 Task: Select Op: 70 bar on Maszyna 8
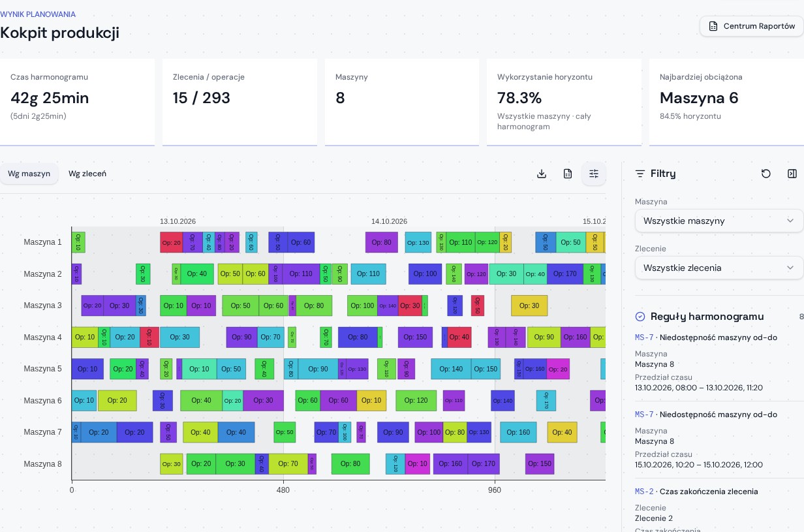(x=288, y=464)
